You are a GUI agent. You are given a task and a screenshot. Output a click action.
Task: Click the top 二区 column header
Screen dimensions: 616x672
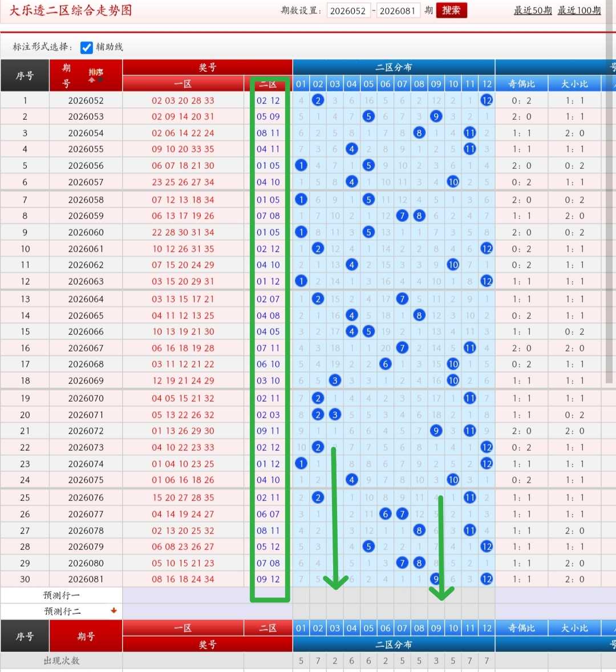point(268,84)
